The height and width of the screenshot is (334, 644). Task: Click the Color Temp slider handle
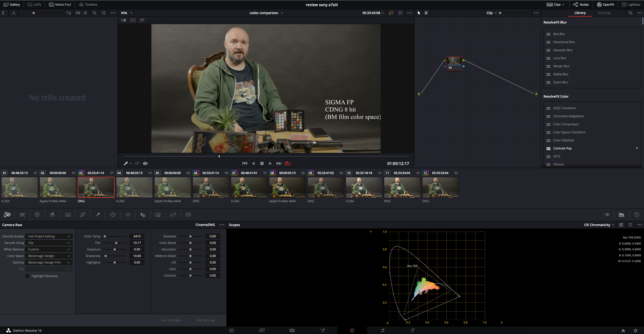pos(105,236)
